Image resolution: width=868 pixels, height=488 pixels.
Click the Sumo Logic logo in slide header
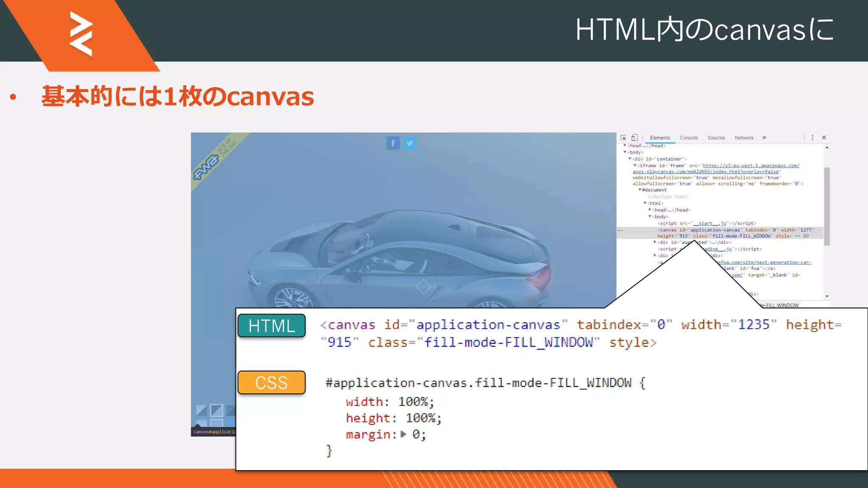(81, 34)
